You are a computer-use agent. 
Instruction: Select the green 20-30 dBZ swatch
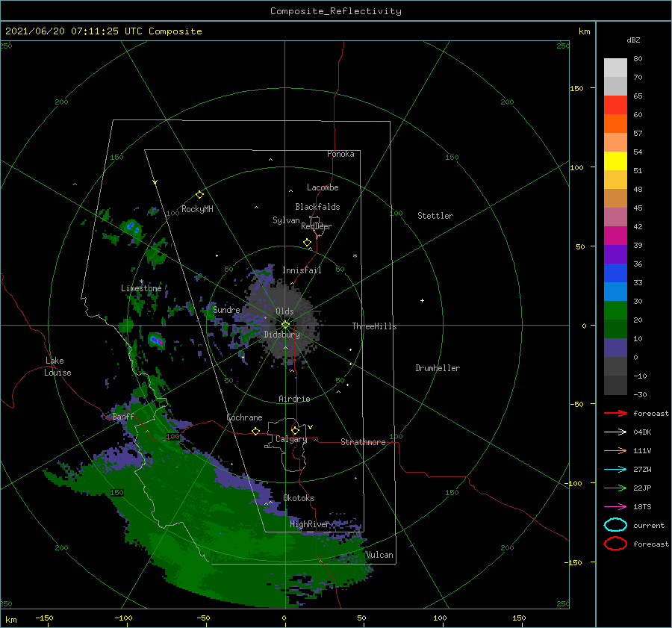[x=615, y=310]
